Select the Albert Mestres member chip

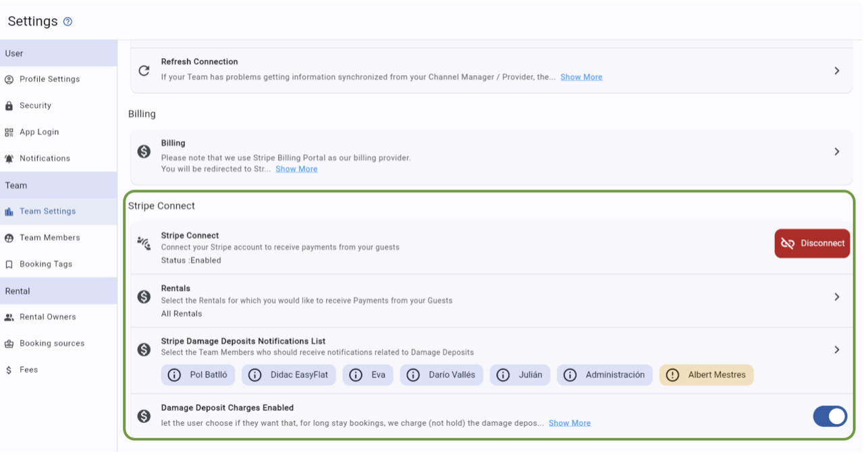tap(706, 375)
